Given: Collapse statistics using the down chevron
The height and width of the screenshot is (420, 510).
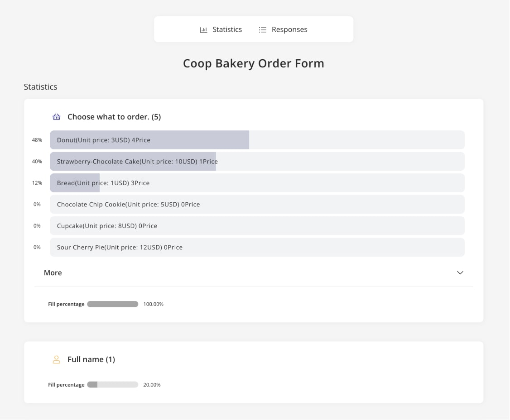Looking at the screenshot, I should [460, 272].
